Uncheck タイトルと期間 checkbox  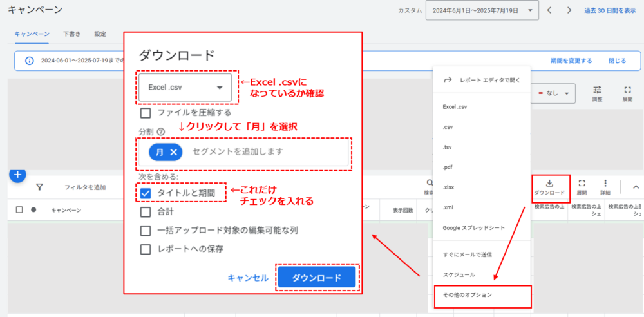[146, 193]
